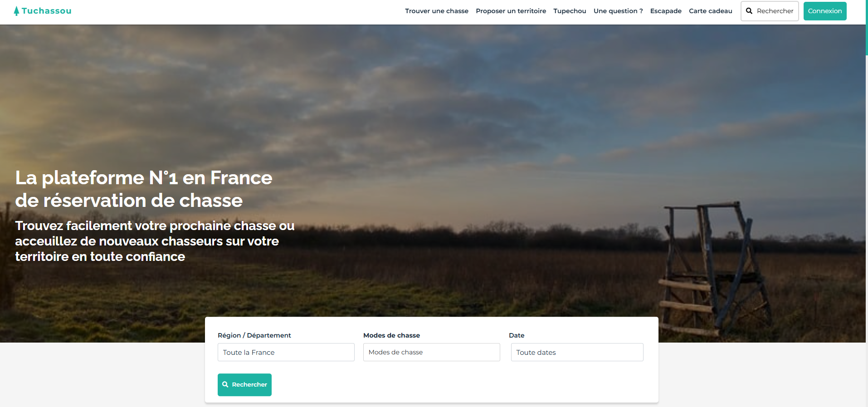
Task: Go to Proposer un territoire
Action: point(511,11)
